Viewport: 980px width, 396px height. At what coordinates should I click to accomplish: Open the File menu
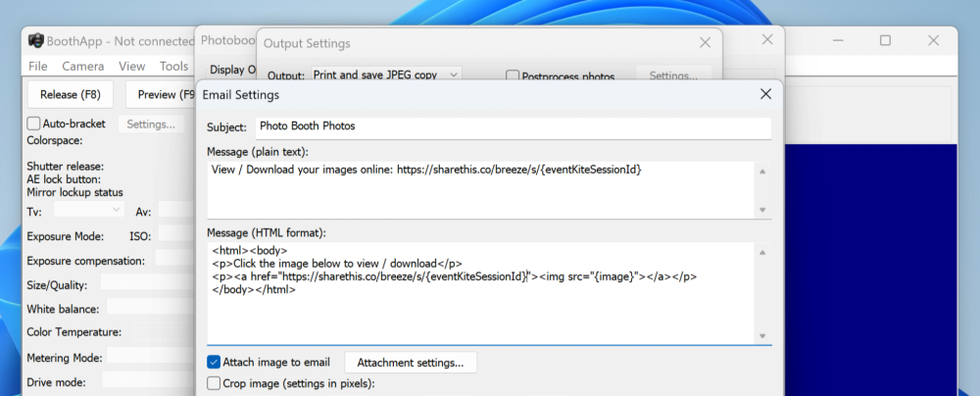[37, 67]
